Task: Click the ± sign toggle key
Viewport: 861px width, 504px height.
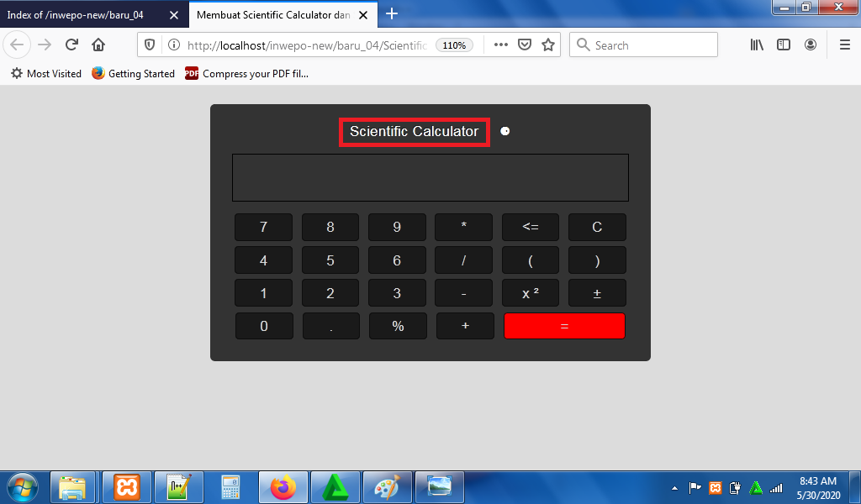Action: pyautogui.click(x=597, y=293)
